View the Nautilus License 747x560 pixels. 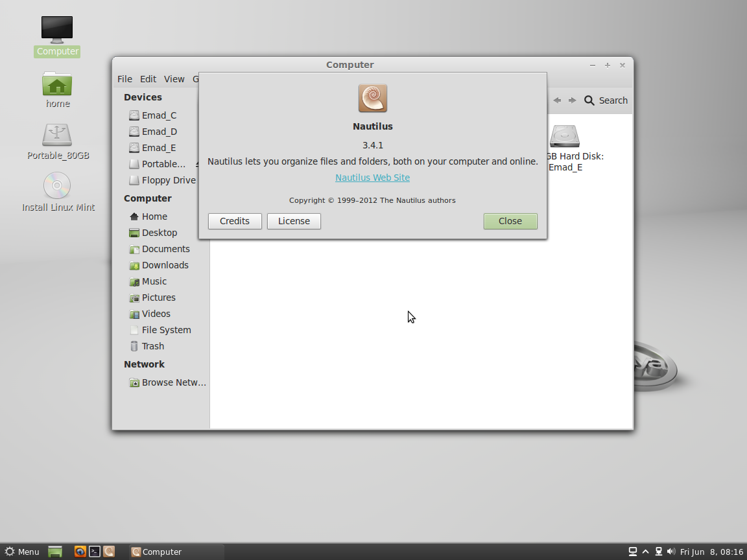coord(294,221)
